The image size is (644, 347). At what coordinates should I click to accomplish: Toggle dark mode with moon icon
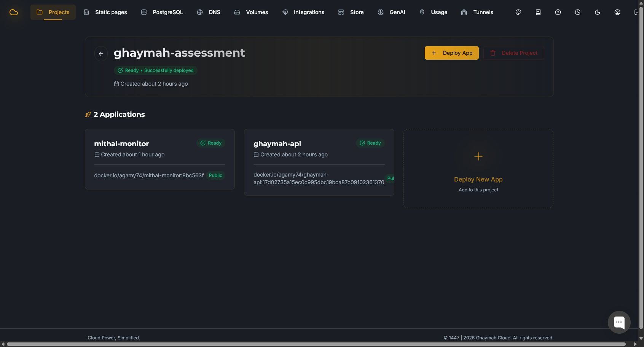coord(598,12)
